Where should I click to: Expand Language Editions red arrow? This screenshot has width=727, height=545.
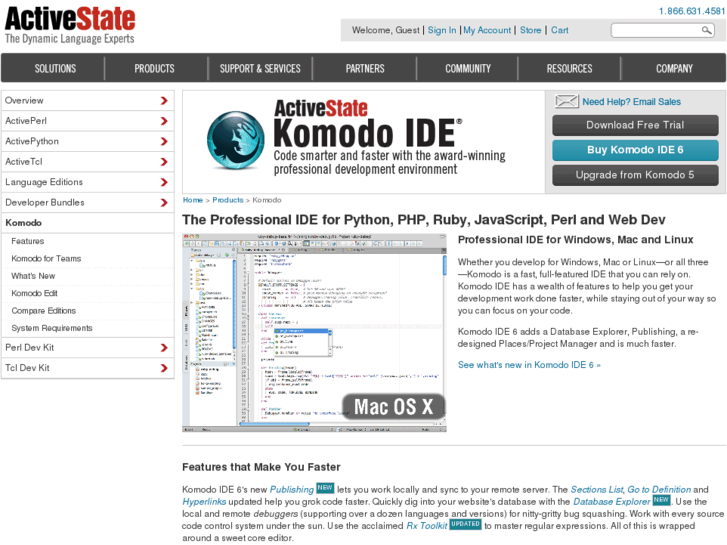coord(164,182)
